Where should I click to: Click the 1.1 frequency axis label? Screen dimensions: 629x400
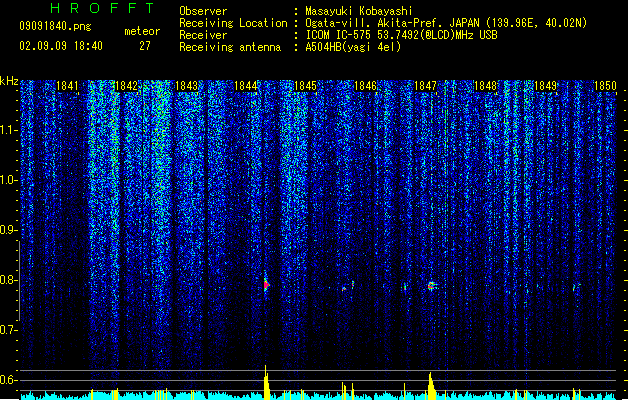pos(8,130)
